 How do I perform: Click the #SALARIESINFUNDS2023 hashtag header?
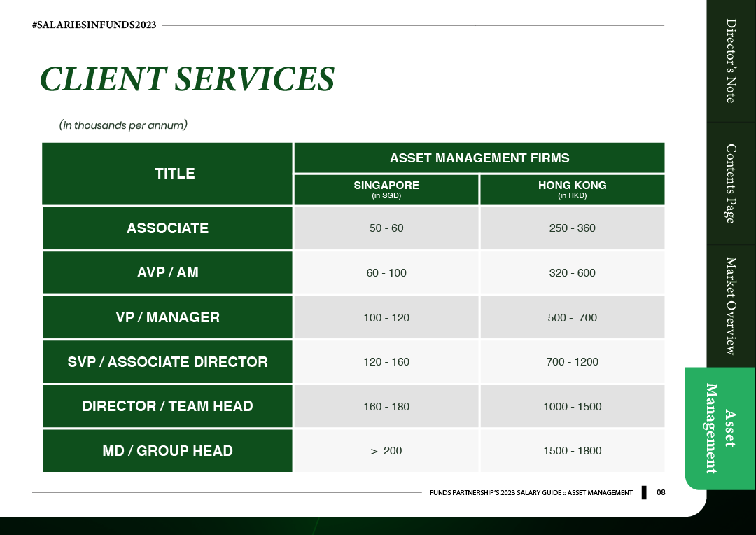94,25
